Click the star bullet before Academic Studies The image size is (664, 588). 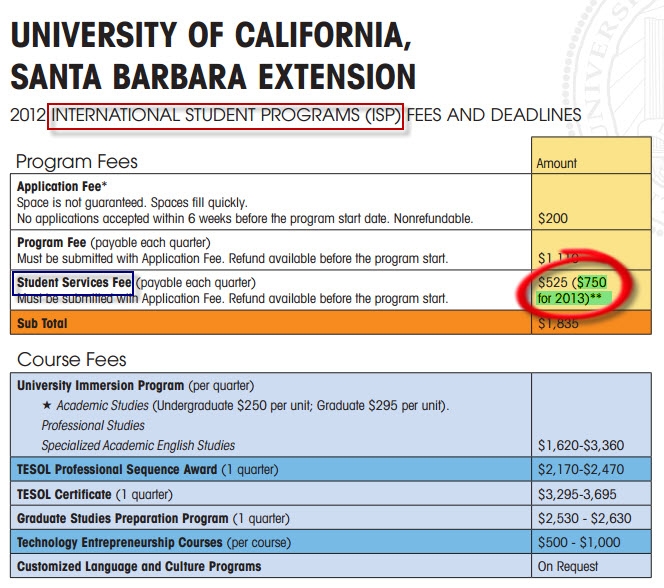46,405
